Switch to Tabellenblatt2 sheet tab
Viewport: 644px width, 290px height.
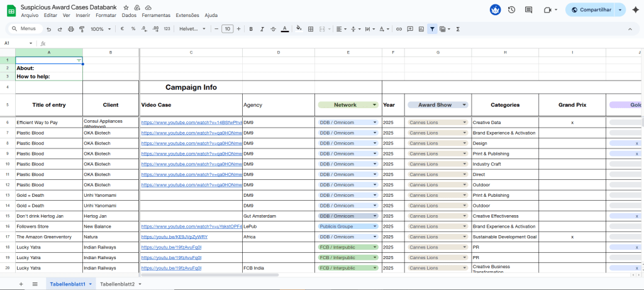click(117, 284)
